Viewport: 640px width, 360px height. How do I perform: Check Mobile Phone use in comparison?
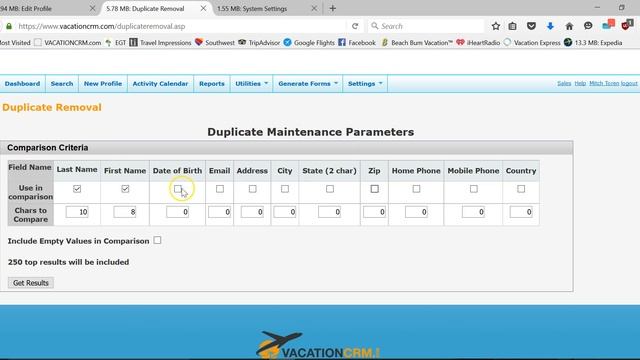[x=473, y=189]
